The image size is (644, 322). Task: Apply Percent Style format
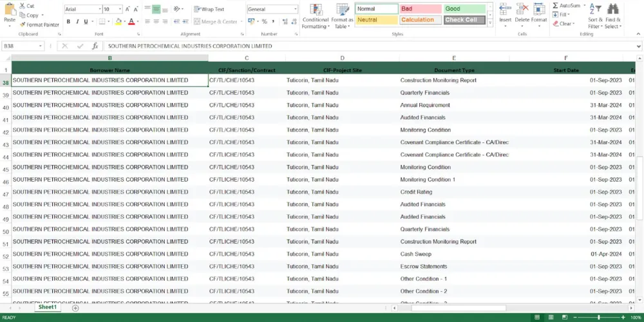(265, 21)
